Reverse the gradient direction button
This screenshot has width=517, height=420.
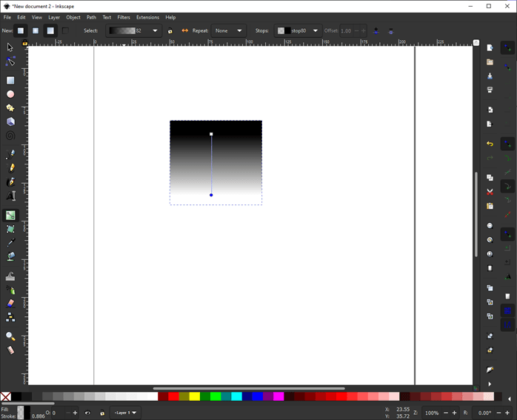[x=184, y=31]
